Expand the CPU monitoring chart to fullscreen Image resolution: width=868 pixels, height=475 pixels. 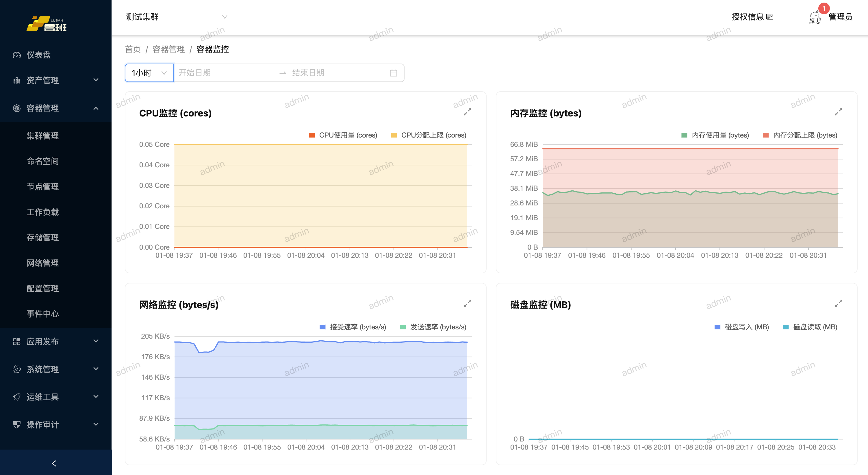(467, 112)
